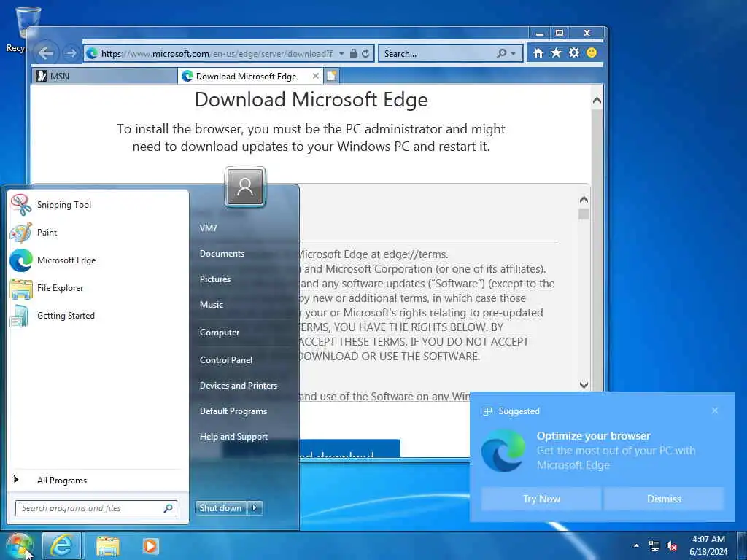Click the security lock icon in the address bar
This screenshot has width=747, height=560.
354,53
